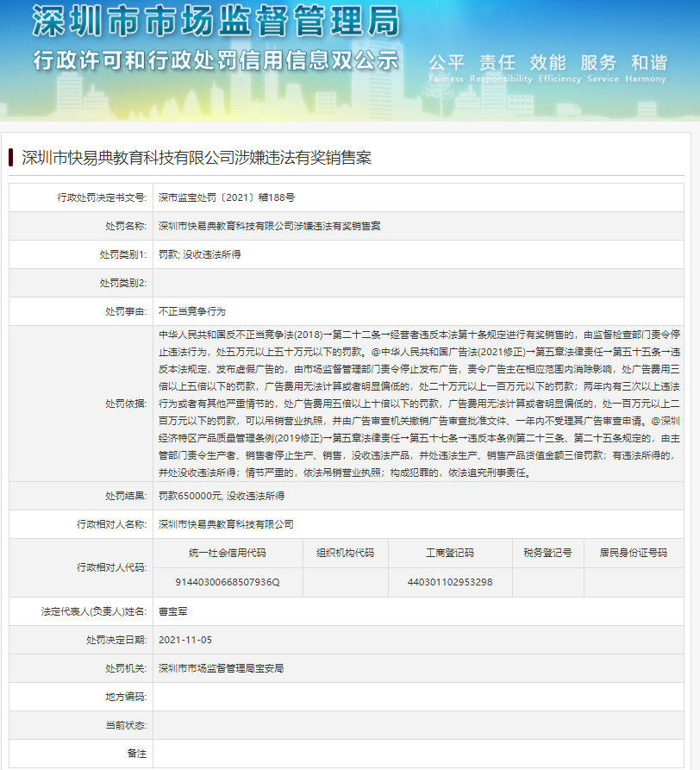Click the 处罚类别1 row label
This screenshot has height=770, width=700.
click(123, 254)
